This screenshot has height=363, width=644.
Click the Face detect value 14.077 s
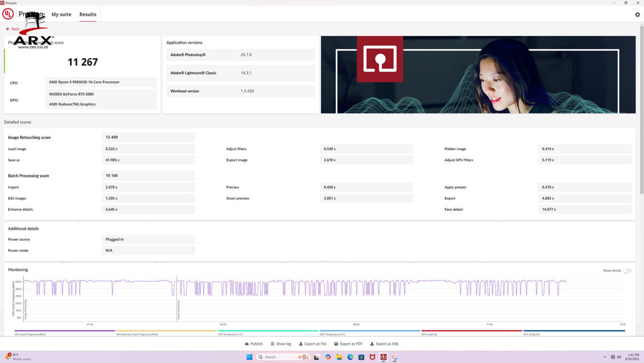click(x=585, y=209)
